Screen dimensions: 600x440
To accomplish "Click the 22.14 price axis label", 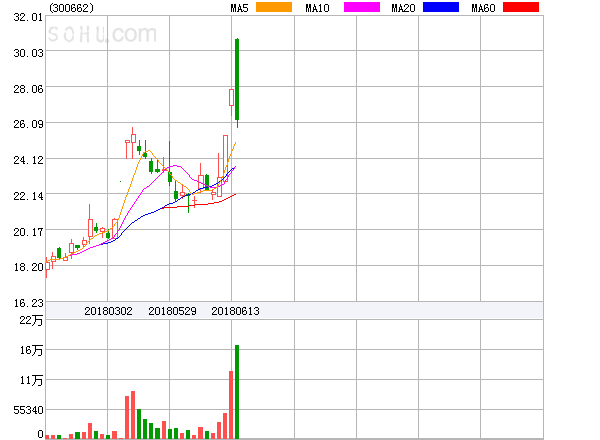I will [x=28, y=196].
